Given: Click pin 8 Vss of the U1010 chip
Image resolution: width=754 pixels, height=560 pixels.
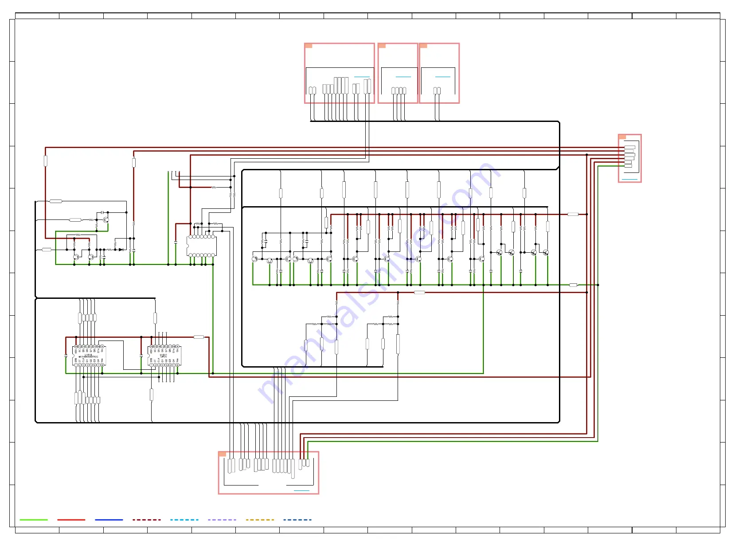Looking at the screenshot, I should [x=102, y=365].
